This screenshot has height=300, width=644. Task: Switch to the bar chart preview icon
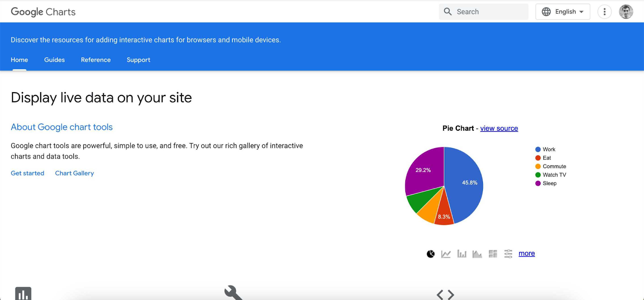coord(461,253)
